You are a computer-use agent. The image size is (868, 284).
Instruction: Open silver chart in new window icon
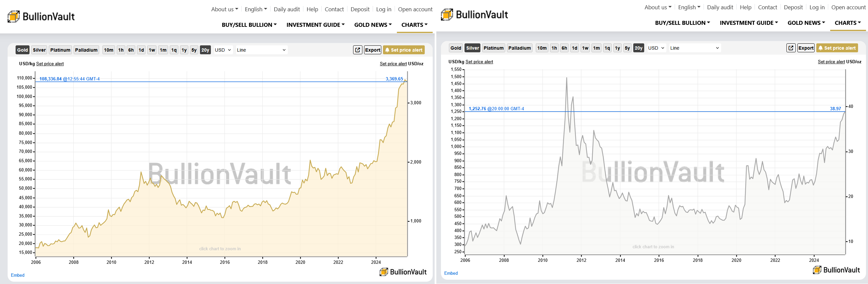tap(791, 48)
